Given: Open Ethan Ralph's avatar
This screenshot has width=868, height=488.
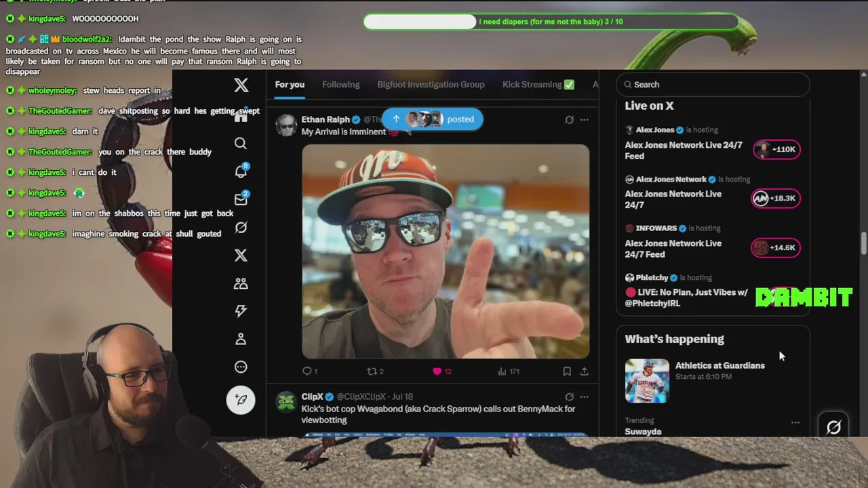Looking at the screenshot, I should tap(286, 125).
